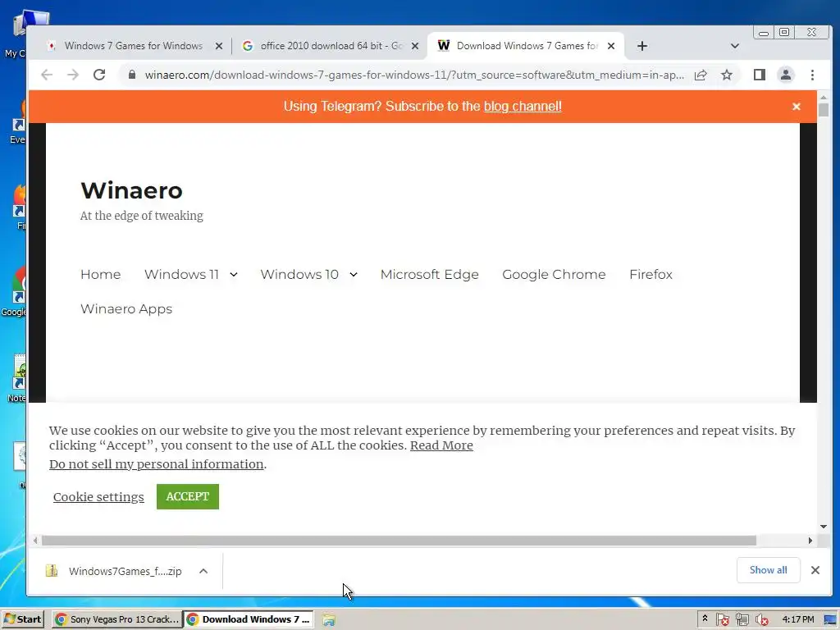Click the vertical scrollbar thumb
Viewport: 840px width, 630px height.
[824, 109]
